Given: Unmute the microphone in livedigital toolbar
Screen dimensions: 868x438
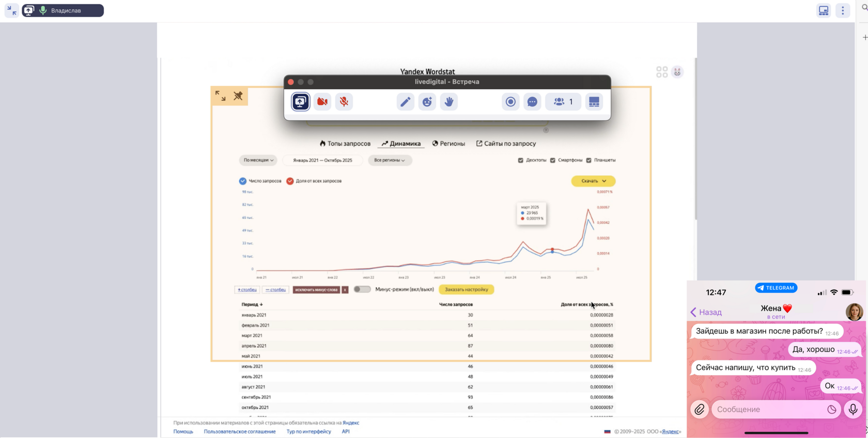Looking at the screenshot, I should 344,102.
